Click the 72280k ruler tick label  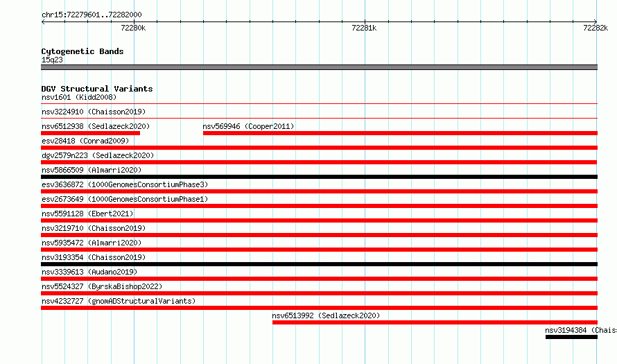(x=133, y=28)
